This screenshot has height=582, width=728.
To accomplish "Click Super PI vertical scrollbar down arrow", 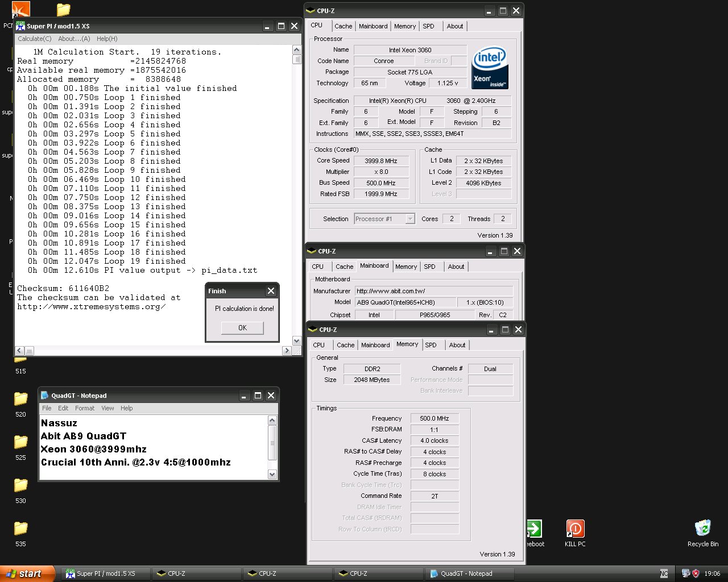I will [x=296, y=340].
